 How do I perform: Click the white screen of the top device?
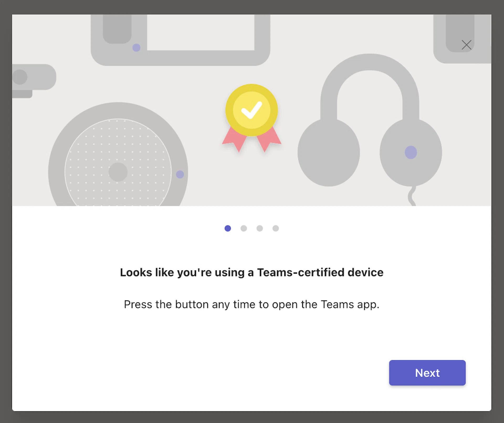(x=201, y=32)
